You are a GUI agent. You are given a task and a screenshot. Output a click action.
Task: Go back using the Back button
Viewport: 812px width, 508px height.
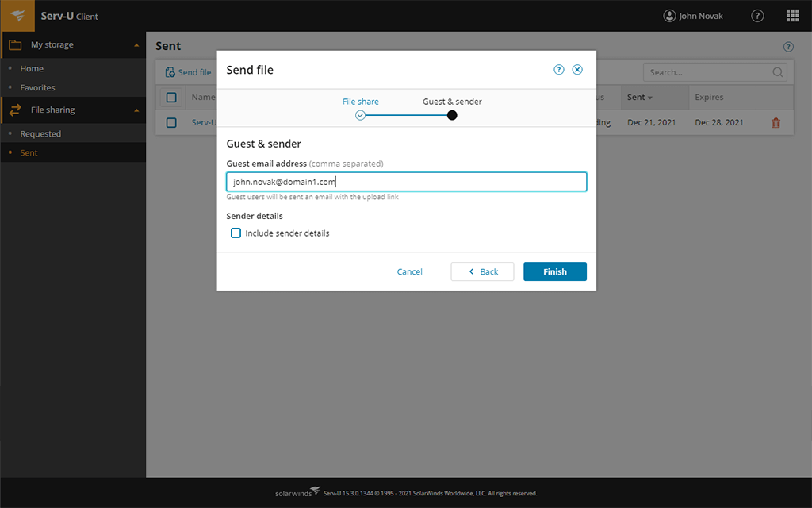(482, 271)
